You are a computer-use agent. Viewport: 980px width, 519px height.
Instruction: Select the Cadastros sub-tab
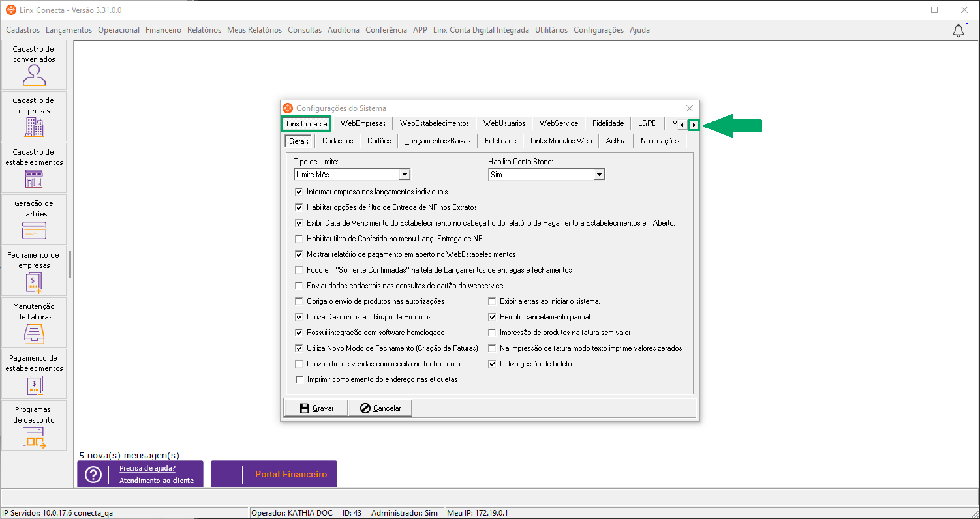click(x=338, y=141)
